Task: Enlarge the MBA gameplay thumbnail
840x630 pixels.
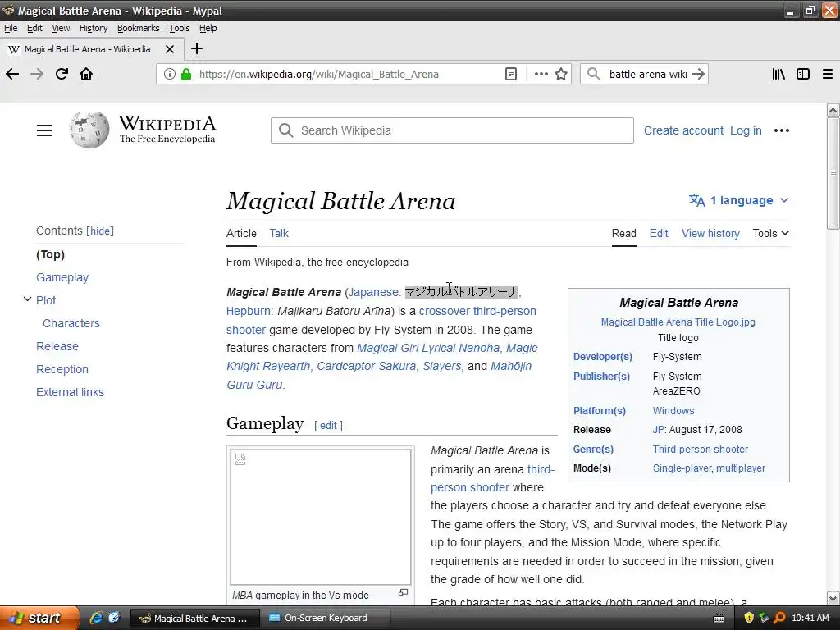Action: point(403,592)
